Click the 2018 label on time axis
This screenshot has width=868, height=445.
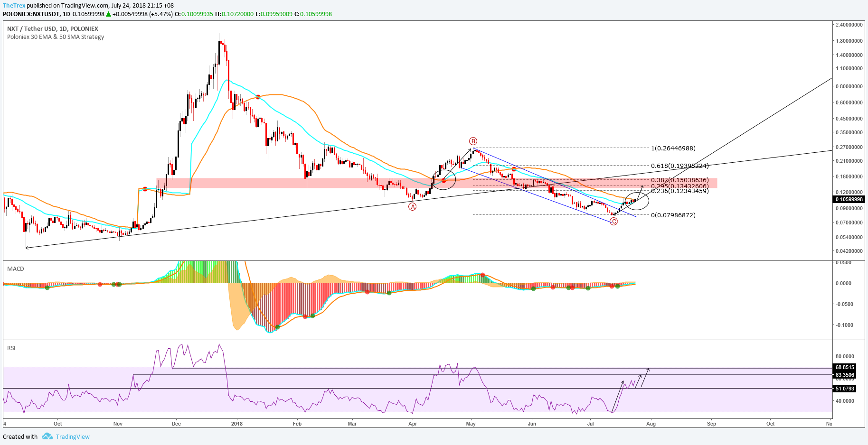(x=236, y=424)
